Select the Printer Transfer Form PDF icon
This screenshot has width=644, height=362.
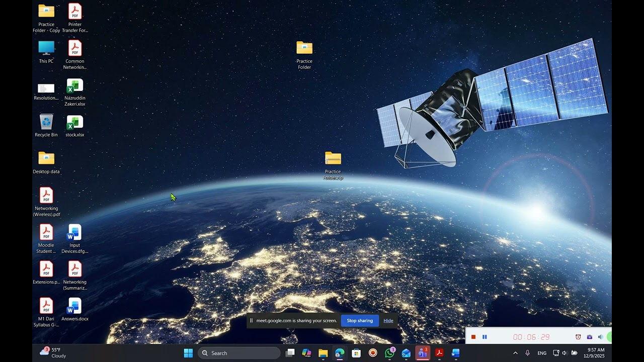pyautogui.click(x=75, y=18)
